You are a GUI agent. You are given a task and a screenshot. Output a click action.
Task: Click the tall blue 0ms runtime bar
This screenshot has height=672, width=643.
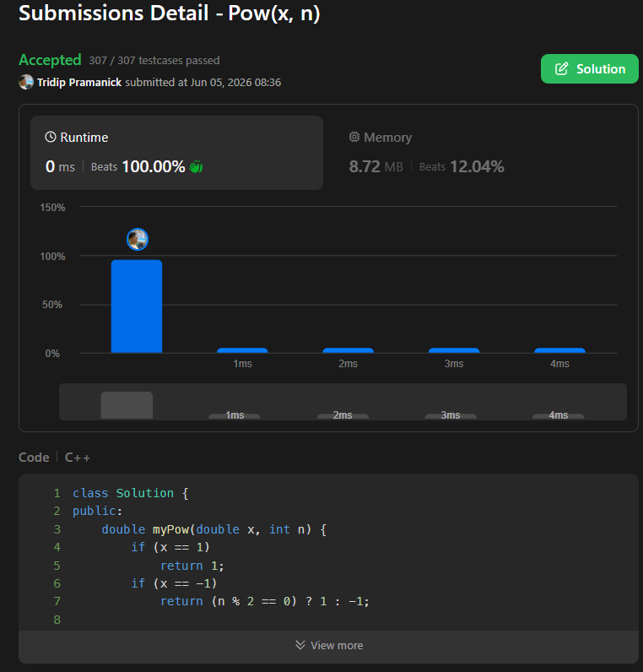pyautogui.click(x=137, y=306)
